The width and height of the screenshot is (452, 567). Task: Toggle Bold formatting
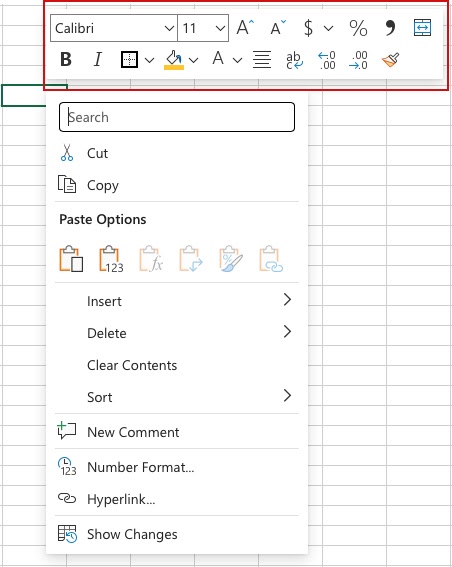coord(66,59)
